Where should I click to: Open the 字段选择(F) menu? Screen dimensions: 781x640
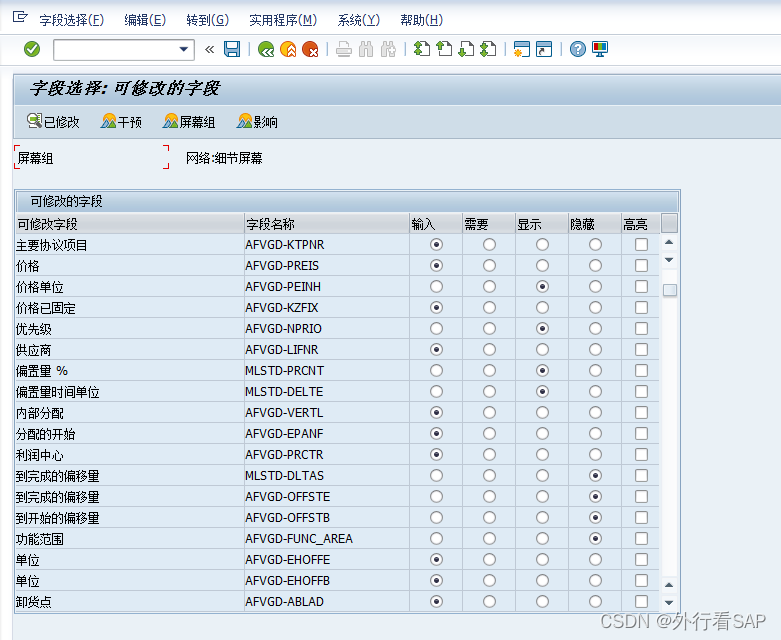pyautogui.click(x=72, y=20)
